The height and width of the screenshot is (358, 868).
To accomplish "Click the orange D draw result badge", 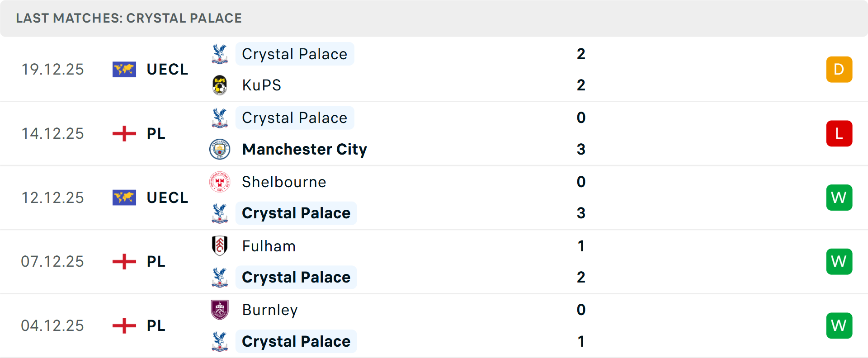I will point(839,70).
